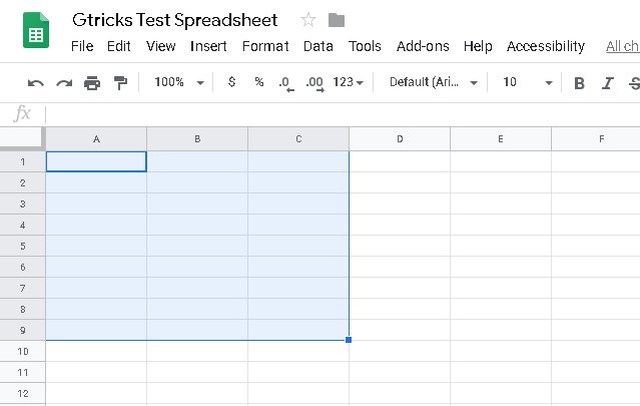Format selection as currency
Image resolution: width=640 pixels, height=406 pixels.
coord(232,82)
